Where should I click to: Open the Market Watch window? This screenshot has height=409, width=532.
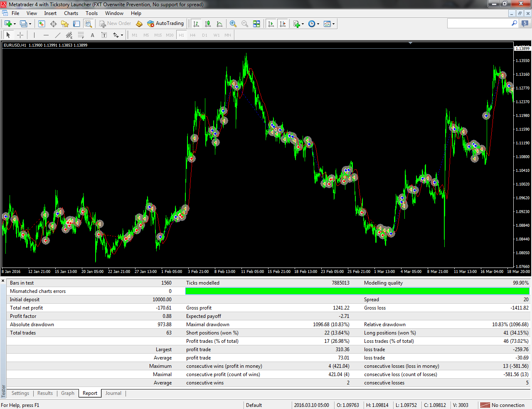(42, 24)
